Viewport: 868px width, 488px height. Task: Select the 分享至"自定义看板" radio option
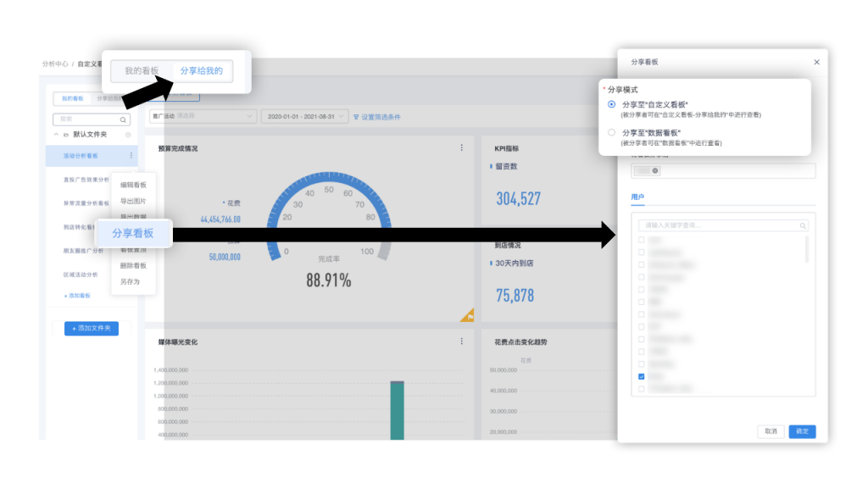tap(612, 104)
